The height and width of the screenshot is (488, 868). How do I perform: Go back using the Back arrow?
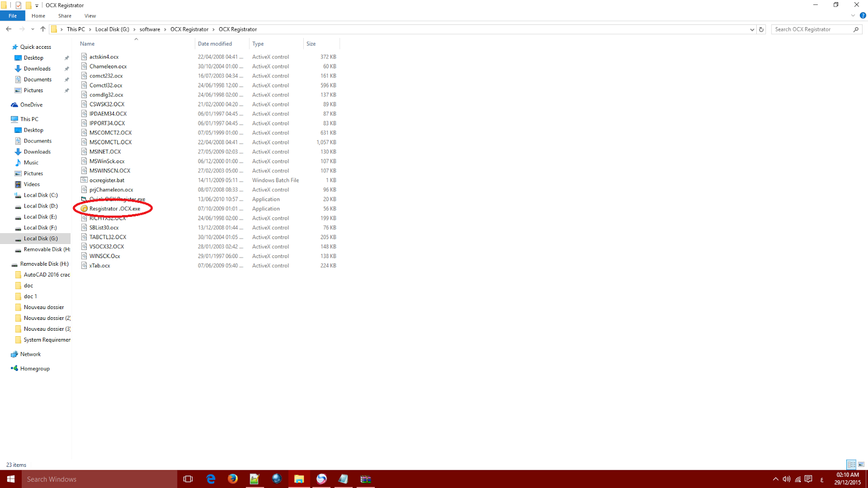(9, 29)
